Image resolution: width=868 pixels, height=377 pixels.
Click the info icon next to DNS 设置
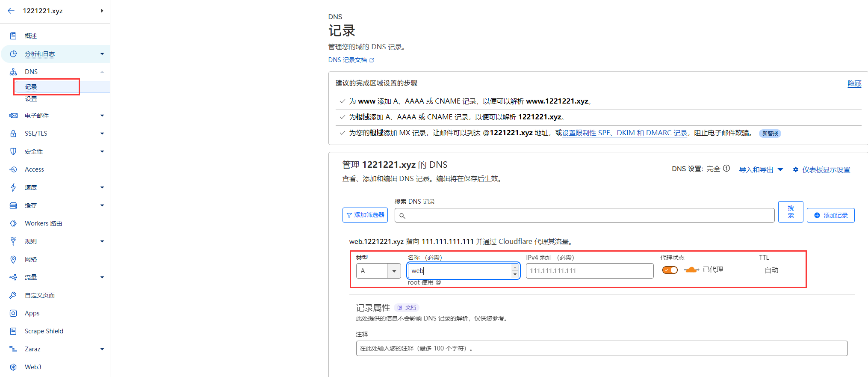tap(726, 169)
